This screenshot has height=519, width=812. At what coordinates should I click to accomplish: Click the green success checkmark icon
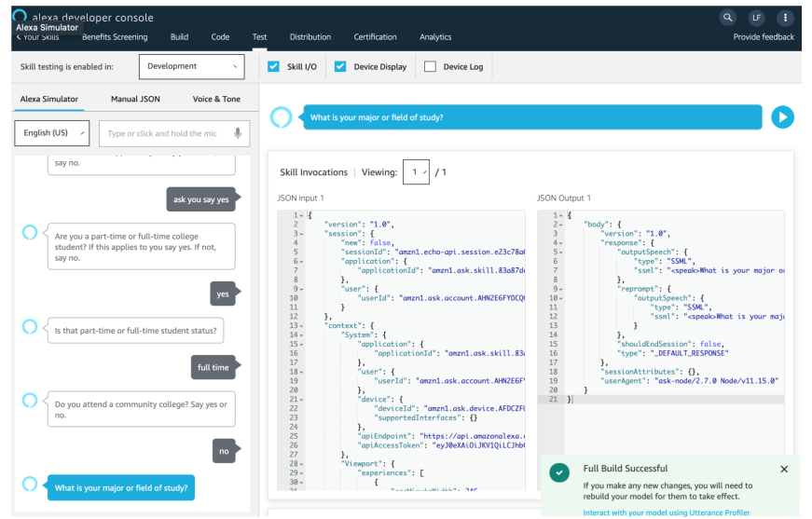(559, 472)
